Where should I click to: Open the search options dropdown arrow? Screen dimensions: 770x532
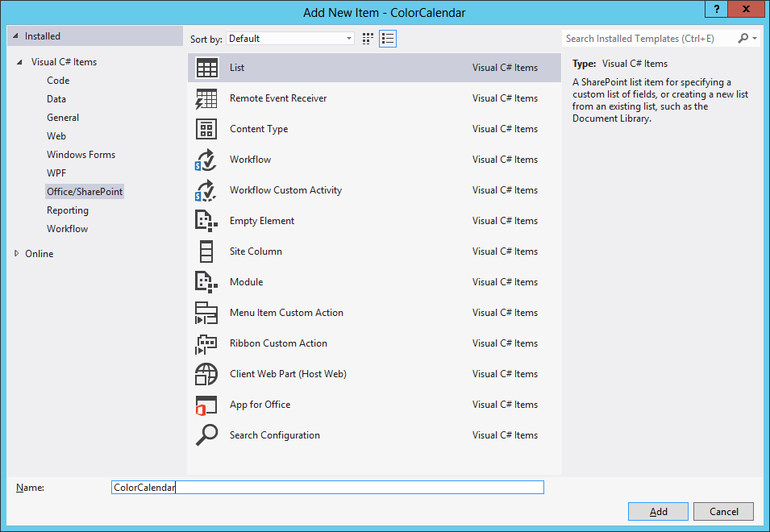[755, 38]
